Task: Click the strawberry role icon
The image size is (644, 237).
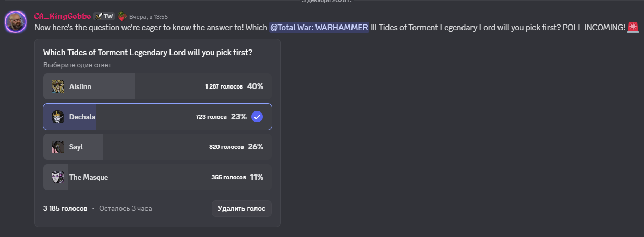Action: point(122,16)
